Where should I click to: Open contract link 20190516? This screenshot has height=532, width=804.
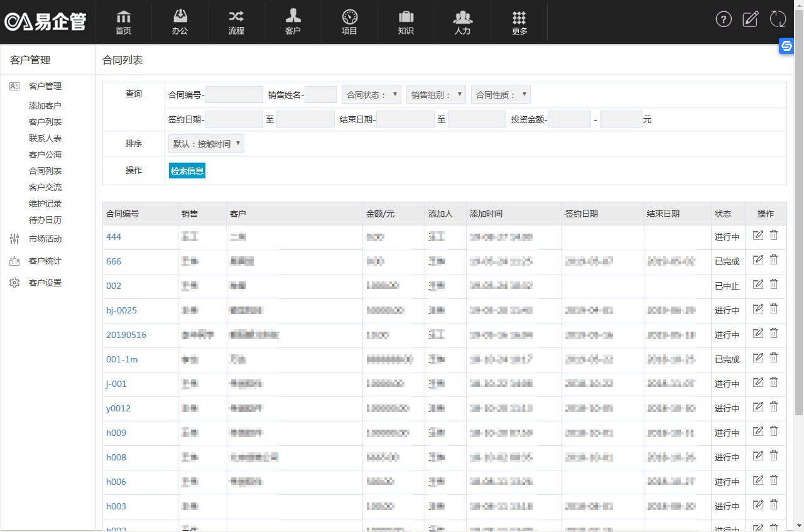pyautogui.click(x=126, y=335)
